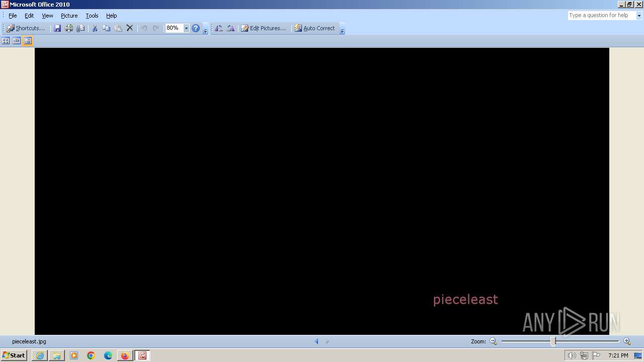The width and height of the screenshot is (644, 362).
Task: Launch Internet Explorer from taskbar
Action: [40, 355]
